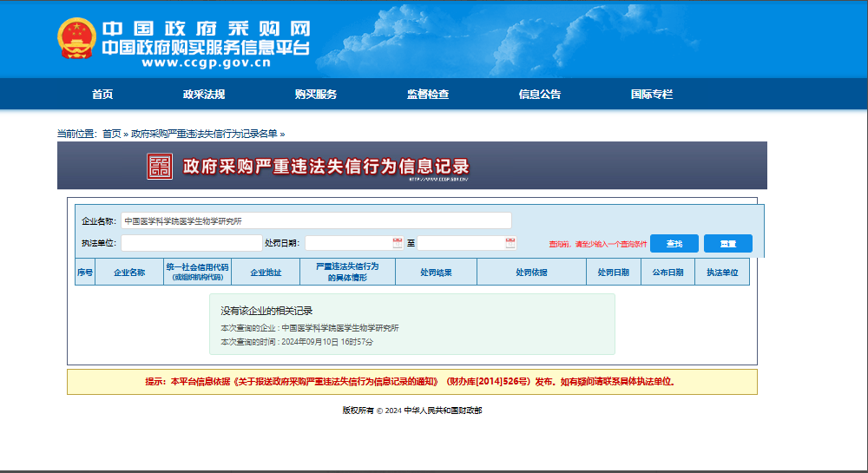Open the end-date calendar picker icon
The image size is (868, 473).
(510, 243)
